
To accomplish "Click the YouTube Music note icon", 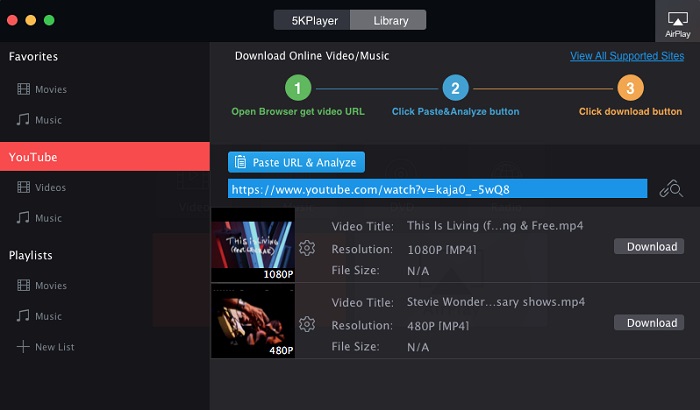I will pos(23,218).
